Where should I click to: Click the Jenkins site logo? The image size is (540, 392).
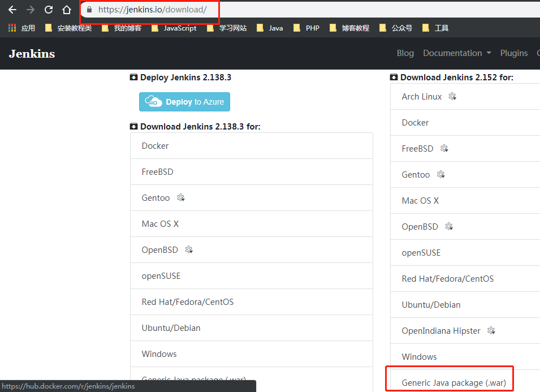(32, 54)
